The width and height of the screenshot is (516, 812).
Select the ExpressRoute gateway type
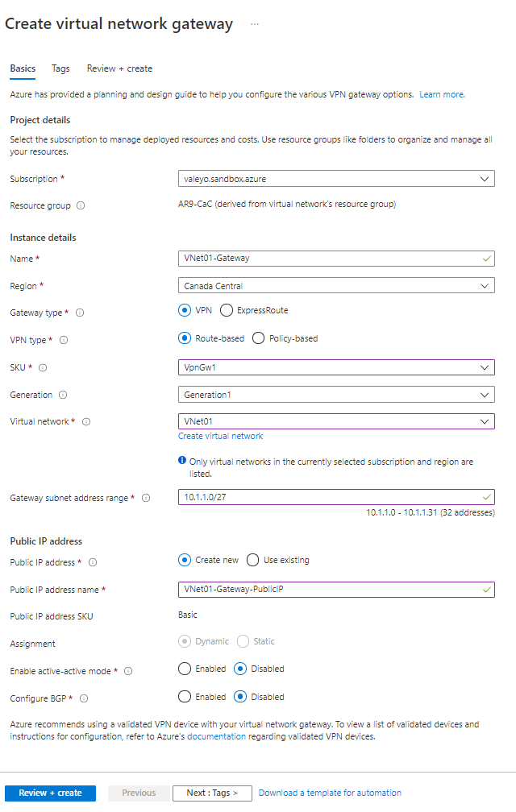tap(227, 310)
